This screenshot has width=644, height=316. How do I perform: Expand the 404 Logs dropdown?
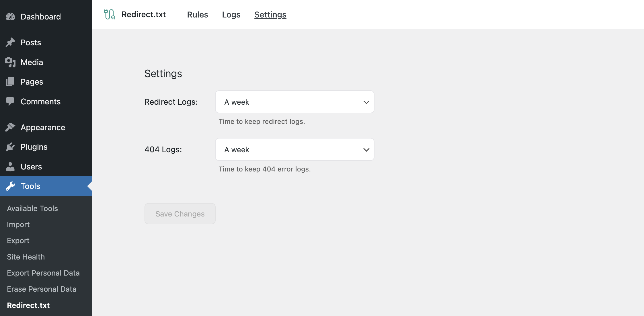(x=295, y=149)
